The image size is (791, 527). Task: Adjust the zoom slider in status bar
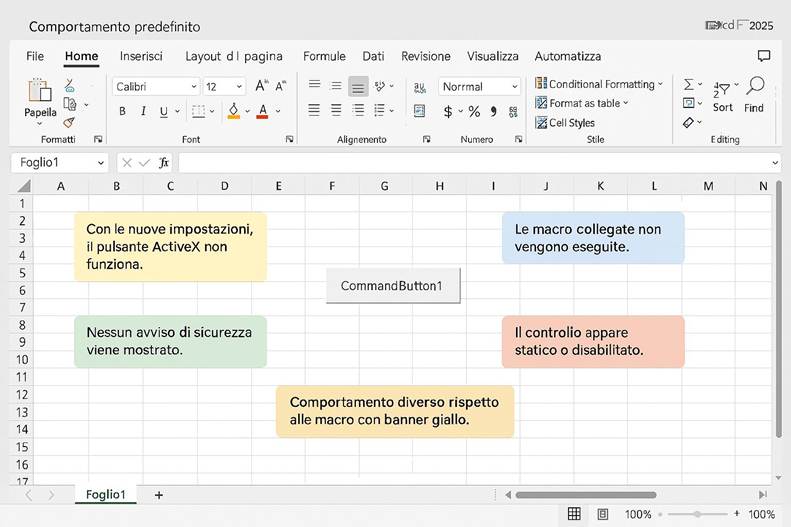point(697,514)
